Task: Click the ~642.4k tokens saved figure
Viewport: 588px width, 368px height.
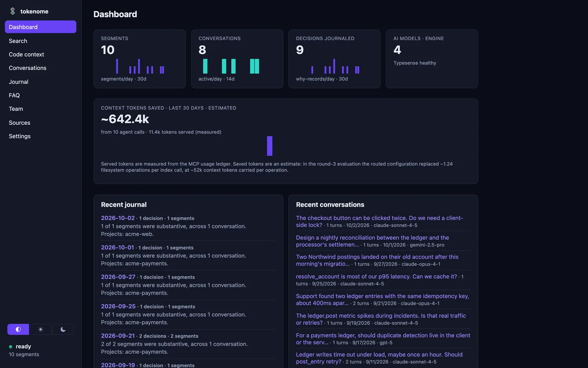Action: [x=125, y=119]
